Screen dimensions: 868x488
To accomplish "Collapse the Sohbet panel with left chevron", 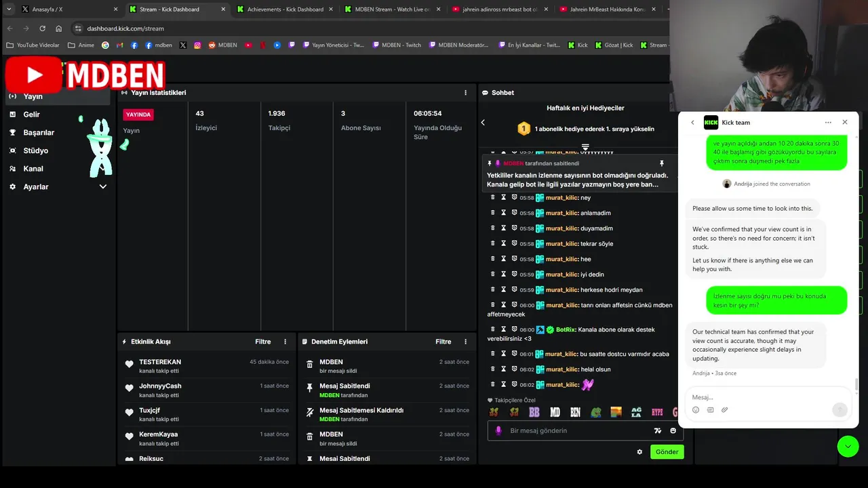I will (483, 123).
